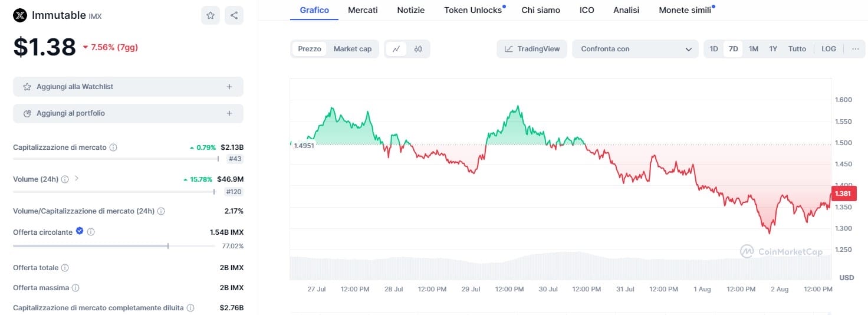Click plus icon on Aggiungi alla Watchlist
Screen dimensions: 868x315
tap(229, 87)
